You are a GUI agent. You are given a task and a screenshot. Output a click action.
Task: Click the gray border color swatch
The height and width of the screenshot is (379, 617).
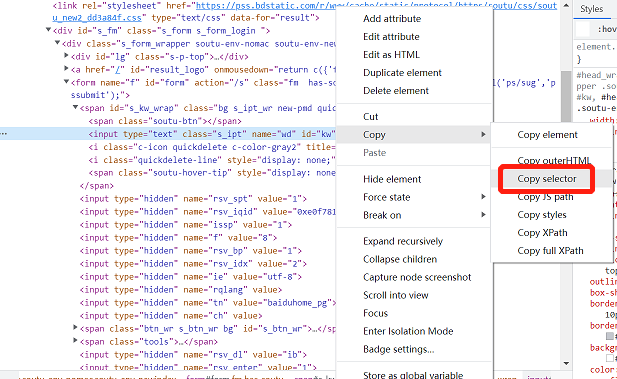(610, 336)
